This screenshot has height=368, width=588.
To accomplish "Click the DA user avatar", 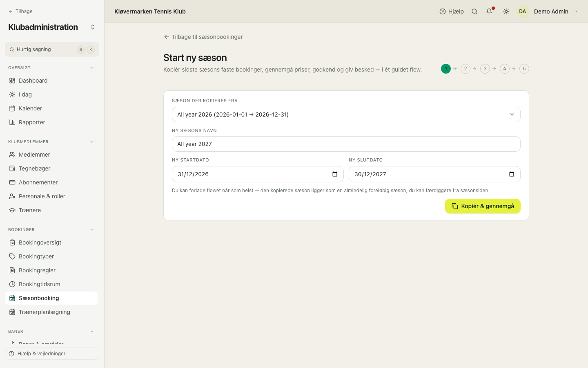I will point(523,11).
